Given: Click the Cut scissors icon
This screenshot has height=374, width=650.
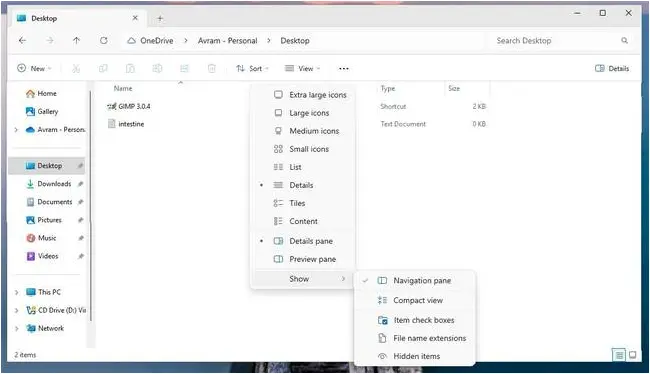Looking at the screenshot, I should click(x=76, y=68).
